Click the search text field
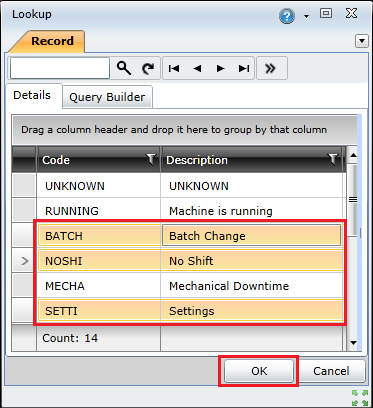This screenshot has width=373, height=408. click(60, 68)
